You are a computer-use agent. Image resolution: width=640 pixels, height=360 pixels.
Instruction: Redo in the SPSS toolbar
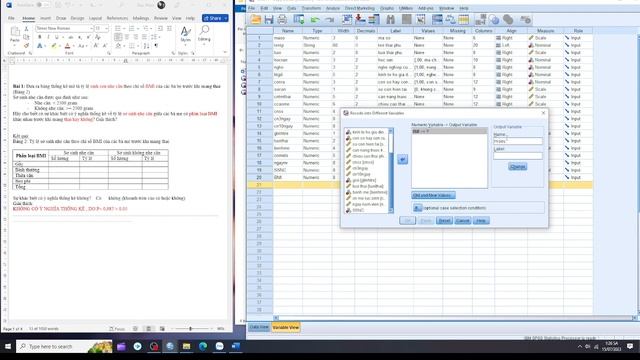tap(329, 19)
